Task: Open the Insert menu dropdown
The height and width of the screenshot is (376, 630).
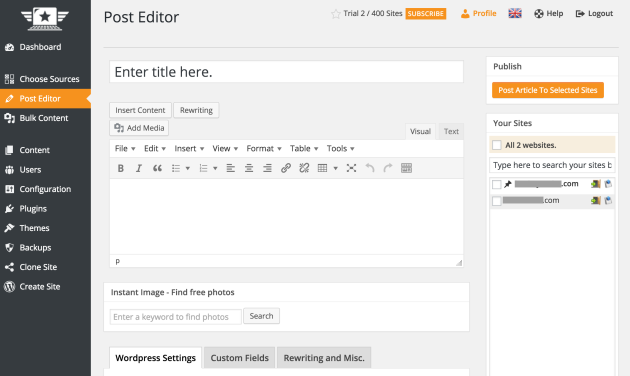Action: coord(189,149)
